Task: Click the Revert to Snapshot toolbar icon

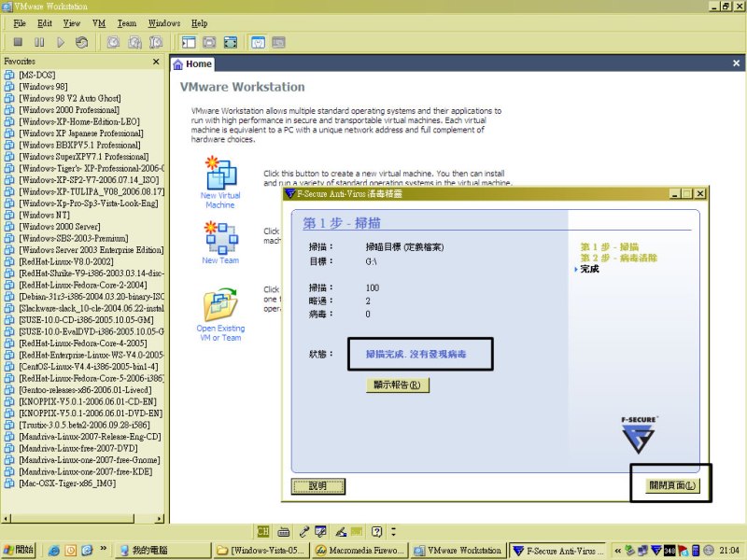Action: [134, 42]
